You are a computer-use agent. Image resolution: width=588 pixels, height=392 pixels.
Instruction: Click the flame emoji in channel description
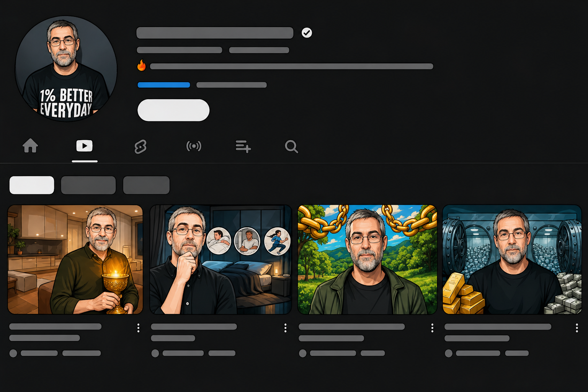pos(142,65)
